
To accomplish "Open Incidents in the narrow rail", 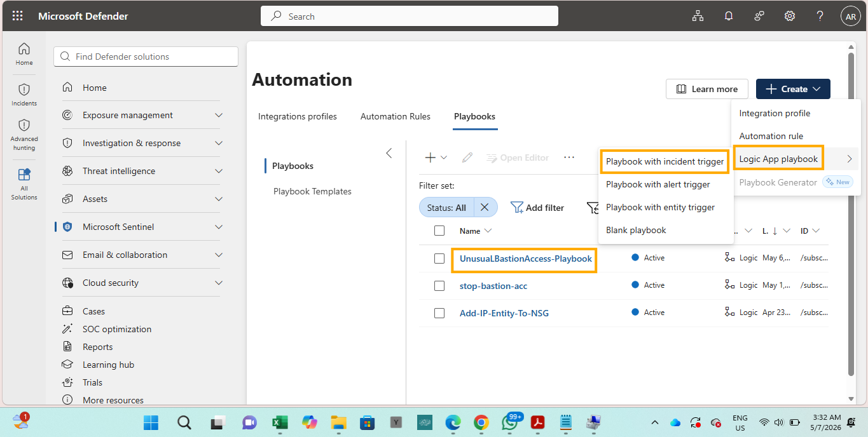I will (x=24, y=95).
